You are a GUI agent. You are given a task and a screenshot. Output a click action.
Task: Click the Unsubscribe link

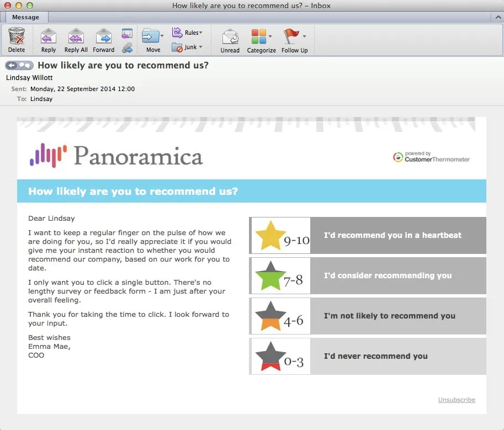457,400
